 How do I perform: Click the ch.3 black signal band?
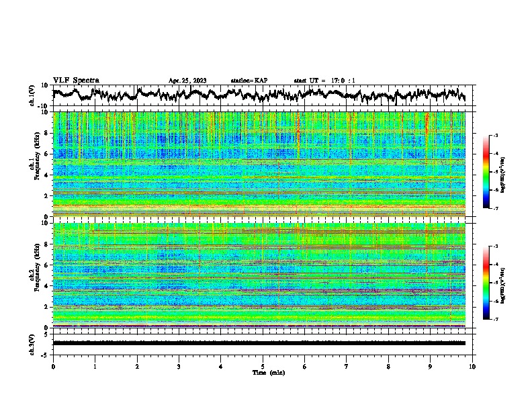click(x=259, y=343)
